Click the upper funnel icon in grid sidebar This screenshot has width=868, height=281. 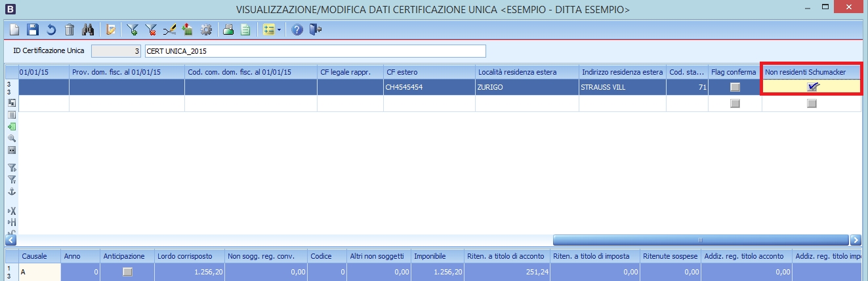pos(11,168)
